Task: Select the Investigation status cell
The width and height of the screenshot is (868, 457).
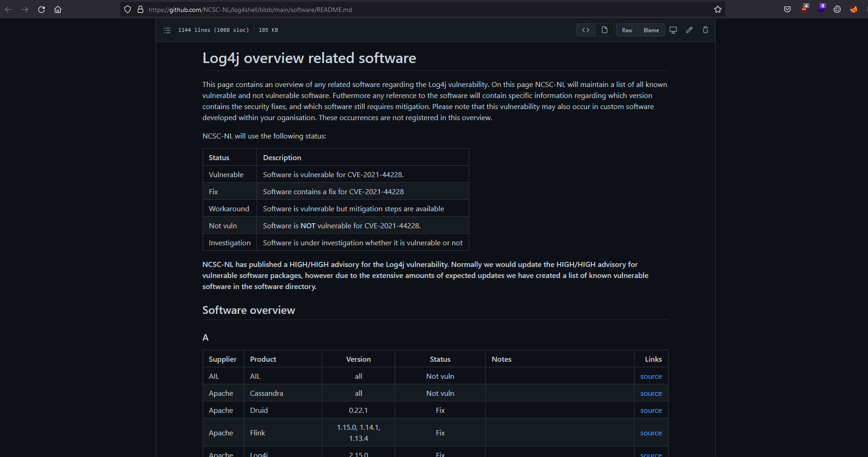Action: [230, 243]
